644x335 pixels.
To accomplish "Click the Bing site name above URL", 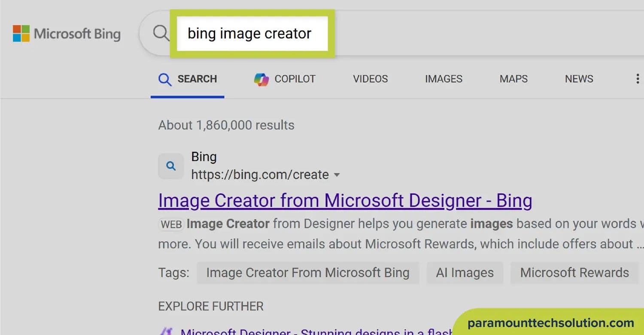I will coord(204,157).
